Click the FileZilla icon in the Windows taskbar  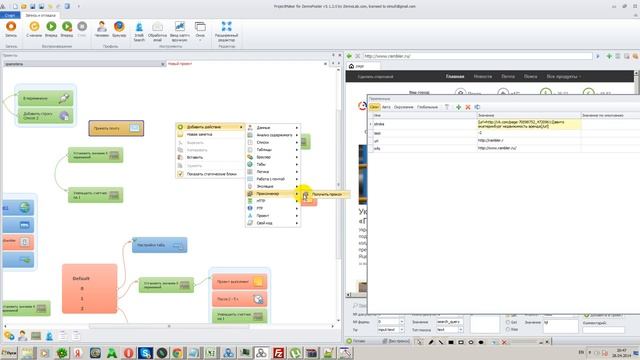tap(279, 353)
